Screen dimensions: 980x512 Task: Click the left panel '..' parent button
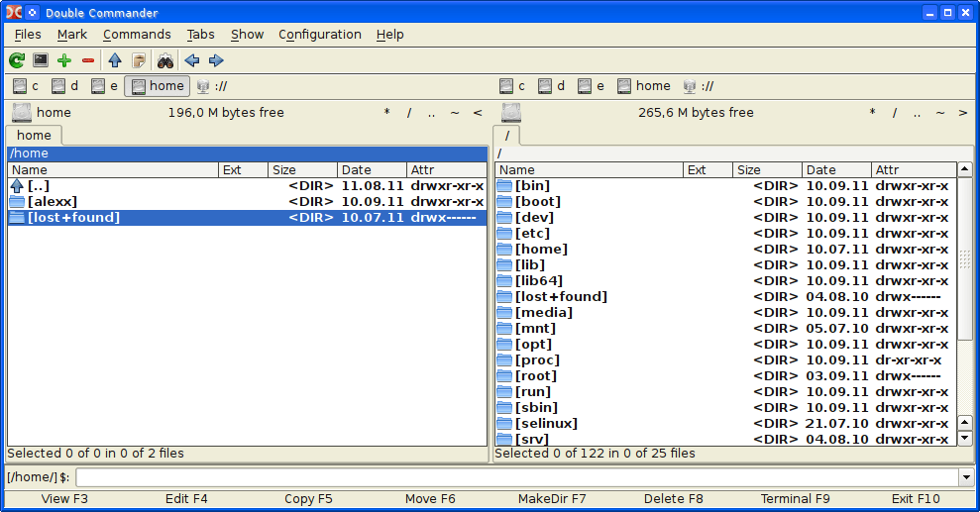coord(432,113)
